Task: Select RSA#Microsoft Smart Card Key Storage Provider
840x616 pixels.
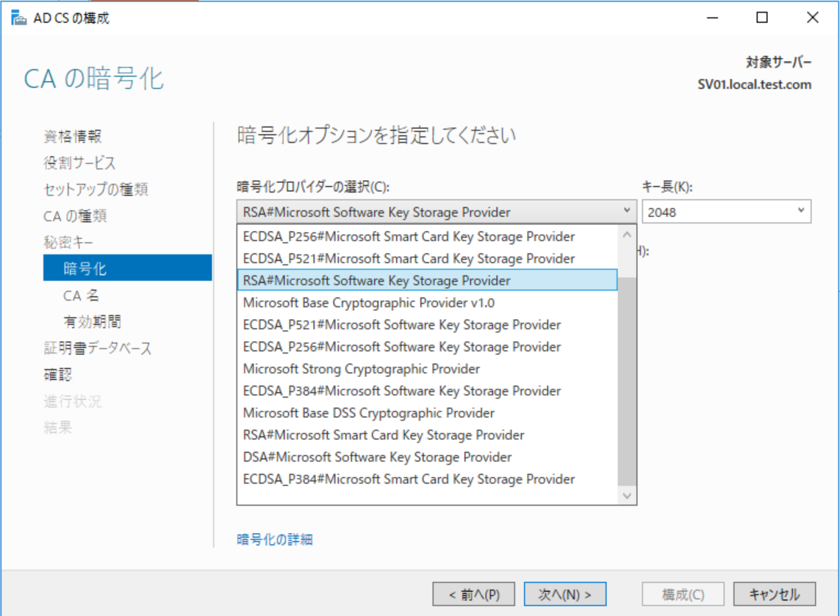Action: click(x=427, y=434)
